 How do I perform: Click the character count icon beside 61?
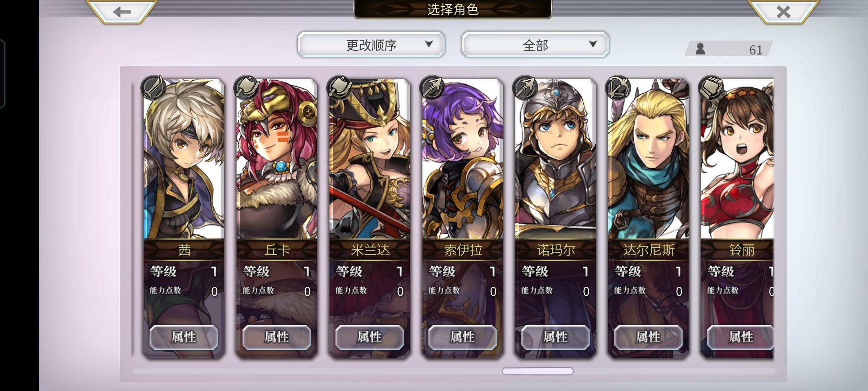[701, 49]
